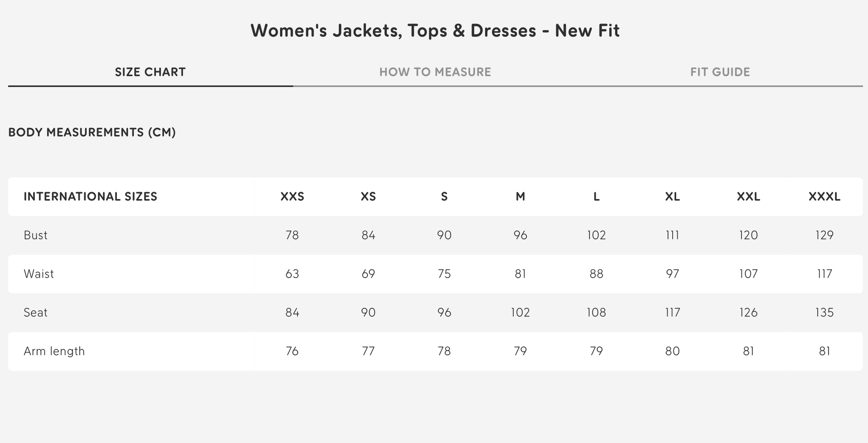Select the Arm length row label
Image resolution: width=868 pixels, height=443 pixels.
54,351
